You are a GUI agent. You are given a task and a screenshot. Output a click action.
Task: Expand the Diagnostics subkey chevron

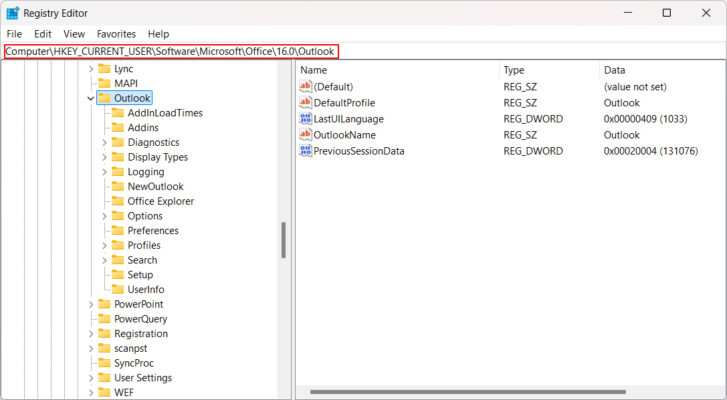coord(105,143)
